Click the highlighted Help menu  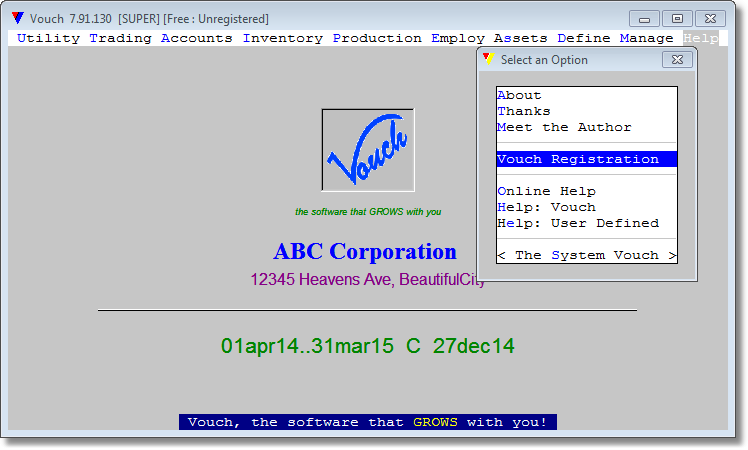tap(700, 38)
